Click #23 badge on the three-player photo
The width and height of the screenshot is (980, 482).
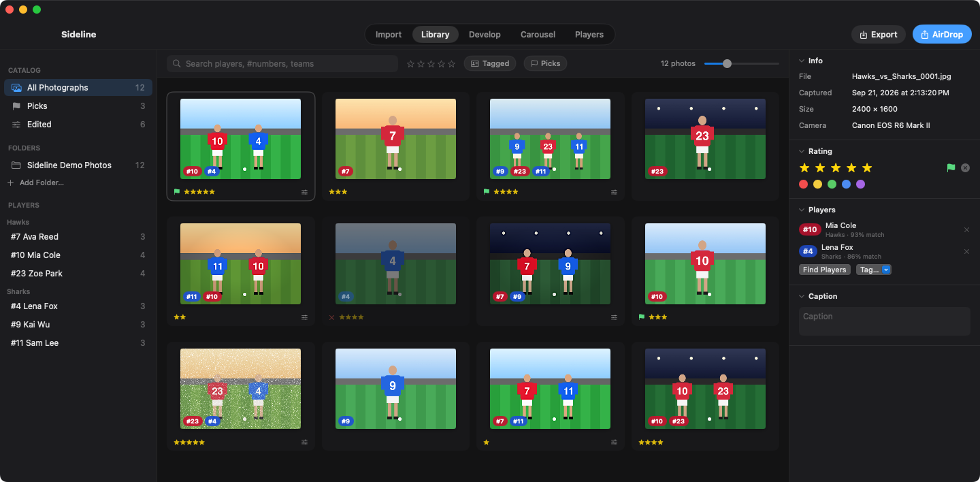pyautogui.click(x=520, y=172)
